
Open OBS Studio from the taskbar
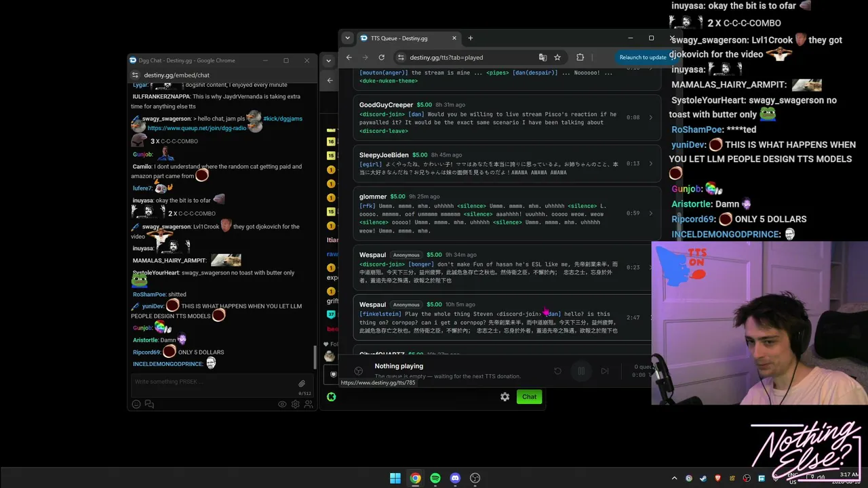[x=475, y=479]
